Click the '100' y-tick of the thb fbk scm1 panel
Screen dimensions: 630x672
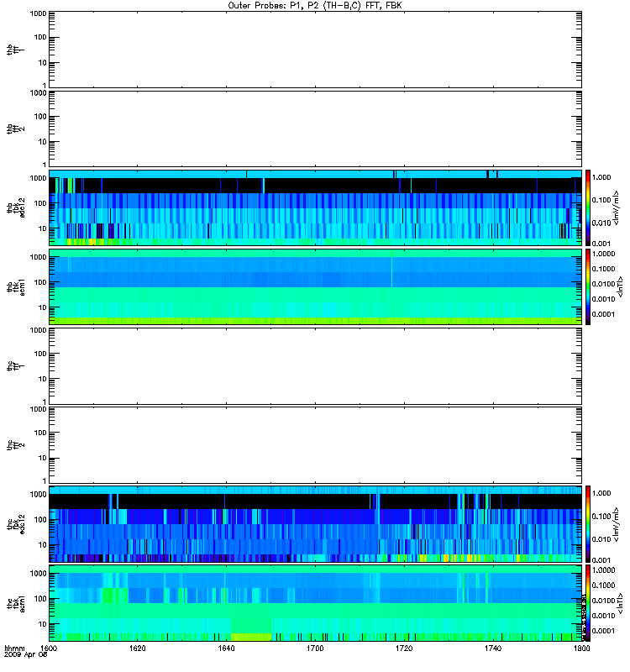[40, 282]
